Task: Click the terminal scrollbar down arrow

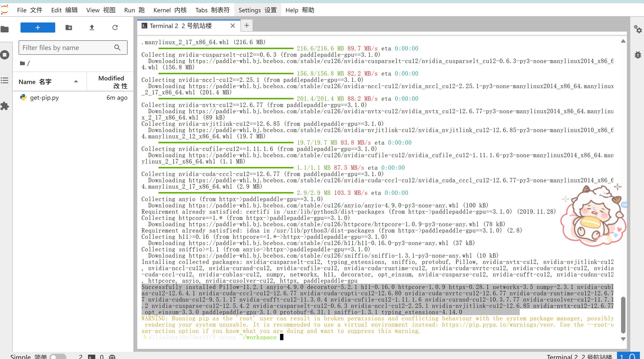Action: (623, 339)
